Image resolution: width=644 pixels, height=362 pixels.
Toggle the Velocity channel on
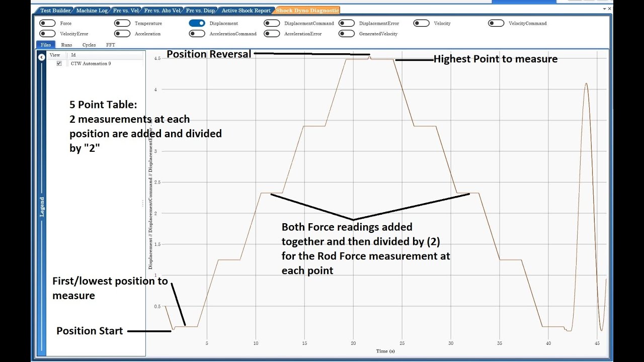click(x=422, y=23)
